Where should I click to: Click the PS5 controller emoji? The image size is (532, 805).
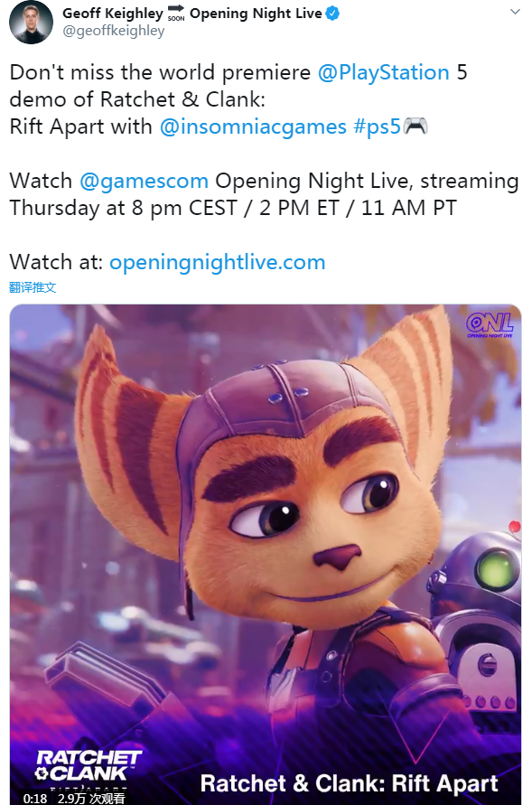click(415, 126)
